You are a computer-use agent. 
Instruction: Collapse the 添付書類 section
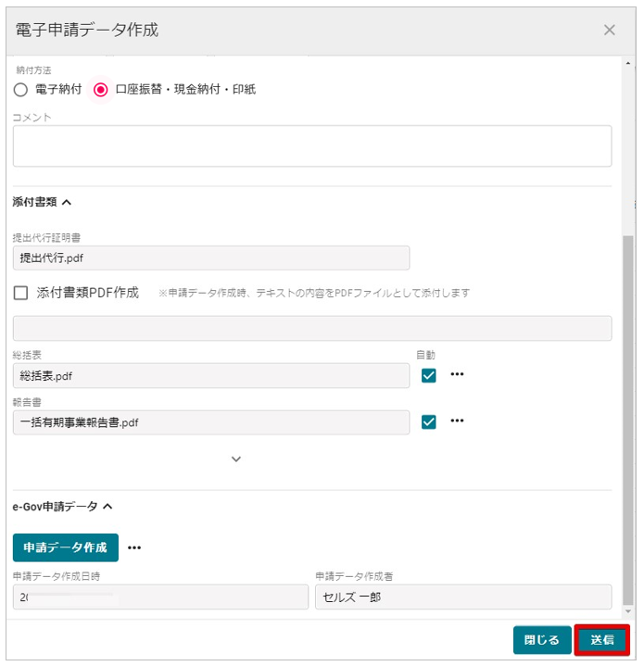[67, 202]
